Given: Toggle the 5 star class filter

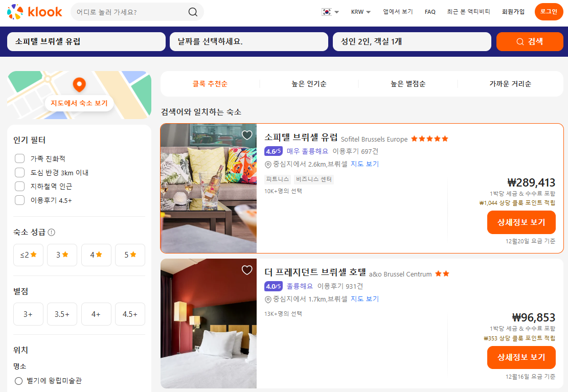Looking at the screenshot, I should (130, 255).
